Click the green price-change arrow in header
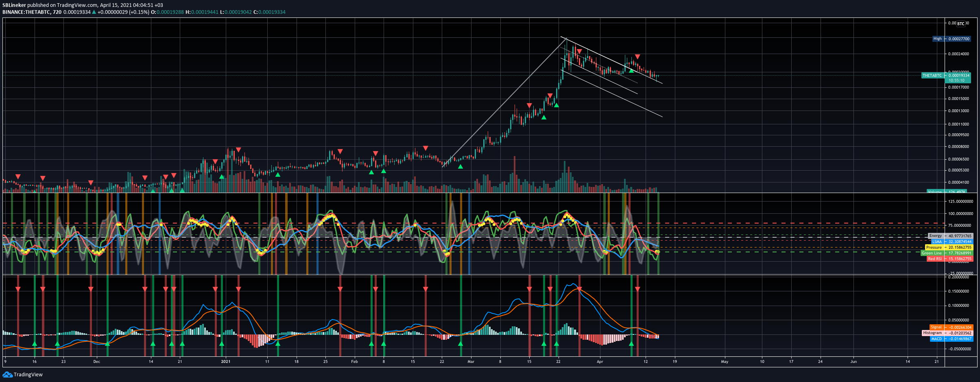 tap(94, 12)
